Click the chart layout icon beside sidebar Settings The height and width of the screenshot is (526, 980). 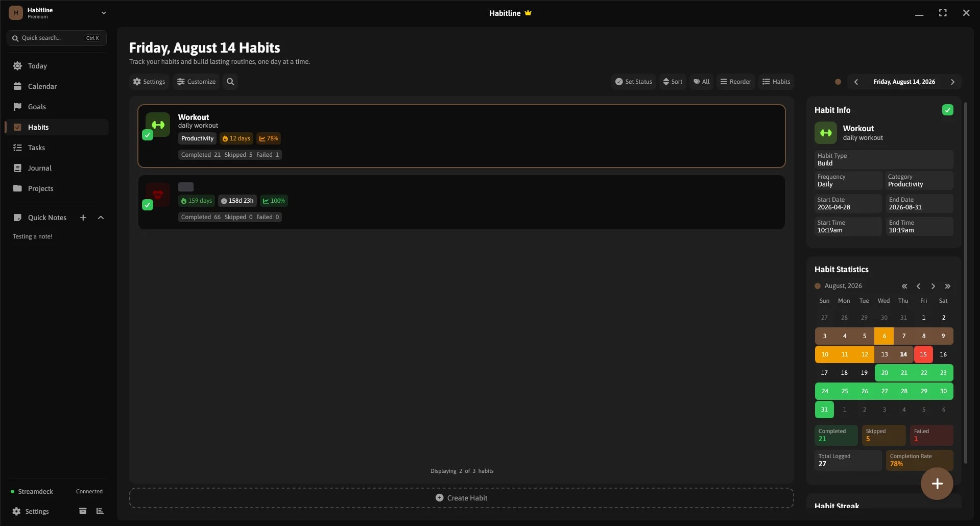click(x=100, y=511)
